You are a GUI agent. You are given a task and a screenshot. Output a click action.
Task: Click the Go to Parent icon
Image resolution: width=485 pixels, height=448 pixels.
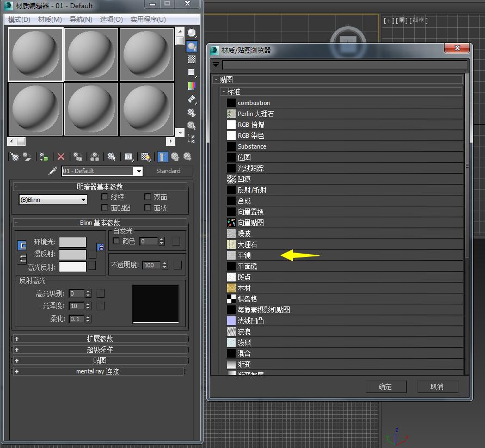pos(175,157)
